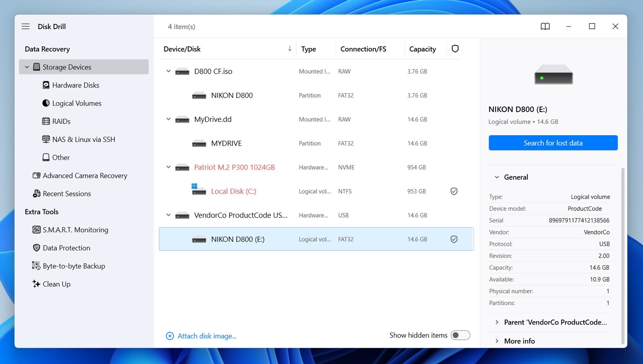Click the Hardware Disks icon

coord(46,85)
